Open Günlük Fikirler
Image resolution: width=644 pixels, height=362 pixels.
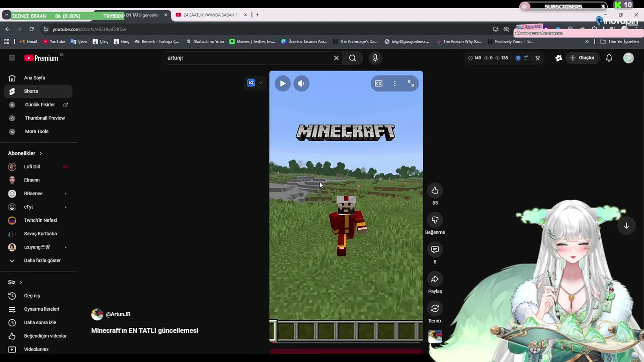tap(38, 105)
